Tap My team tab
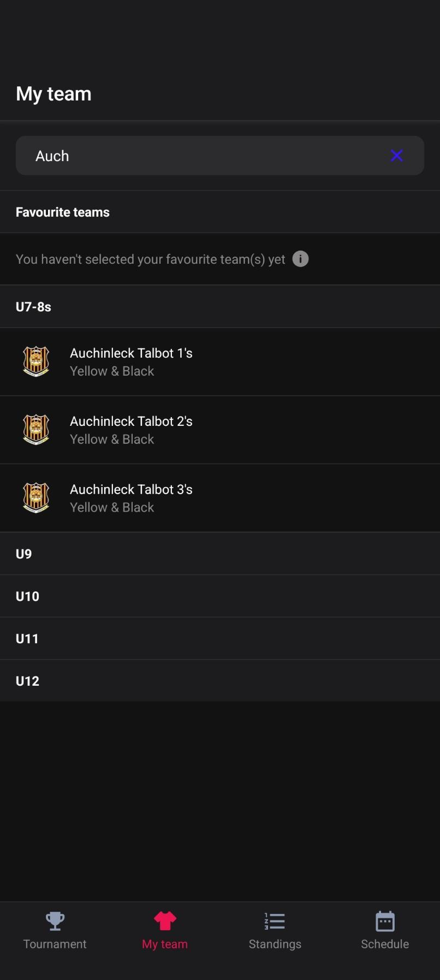Viewport: 440px width, 980px height. 165,931
